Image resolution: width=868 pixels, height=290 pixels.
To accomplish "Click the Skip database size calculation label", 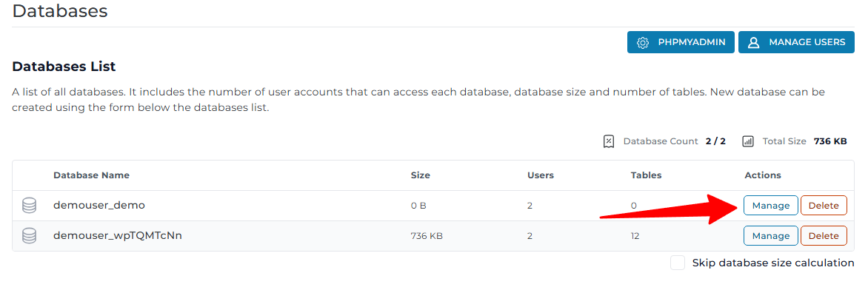I will (772, 263).
